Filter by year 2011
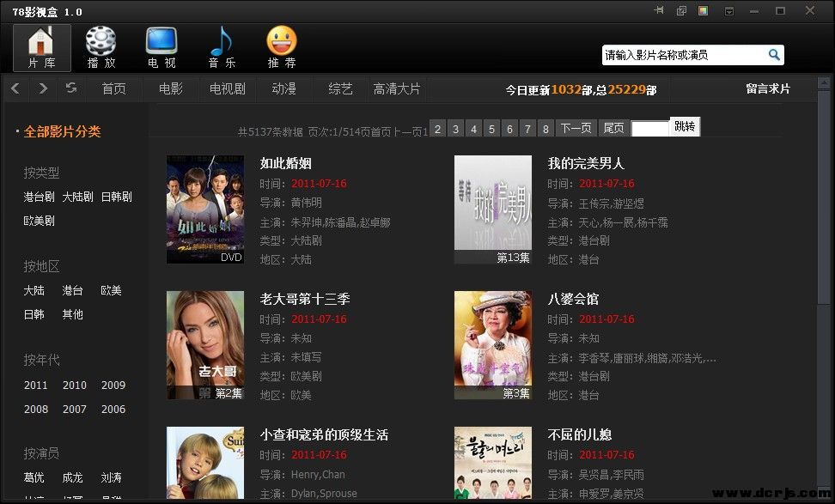The width and height of the screenshot is (835, 504). pyautogui.click(x=36, y=386)
